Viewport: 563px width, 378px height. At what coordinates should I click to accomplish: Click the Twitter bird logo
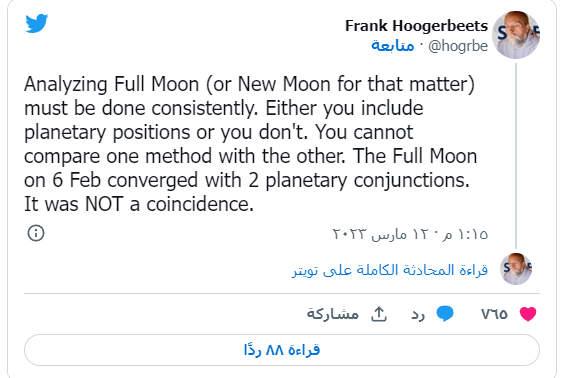pos(37,23)
